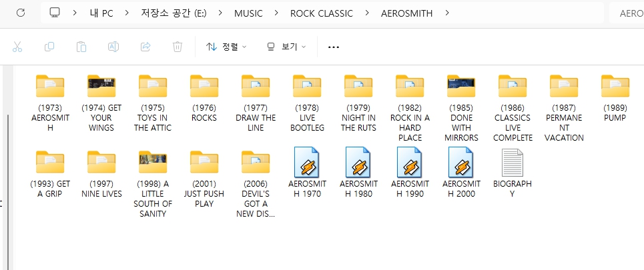Expand chevron after AEROSMITH breadcrumb

(447, 13)
